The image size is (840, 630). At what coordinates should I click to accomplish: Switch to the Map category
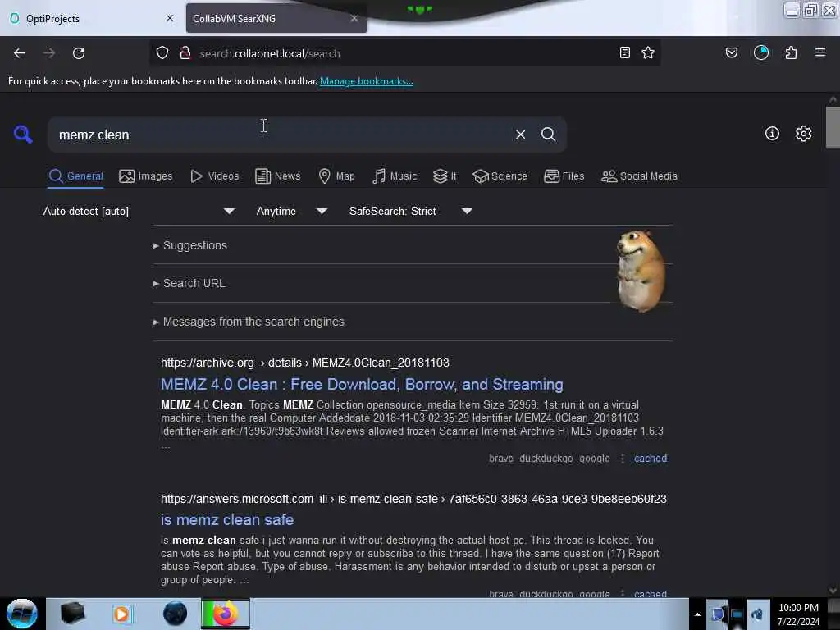[x=336, y=176]
